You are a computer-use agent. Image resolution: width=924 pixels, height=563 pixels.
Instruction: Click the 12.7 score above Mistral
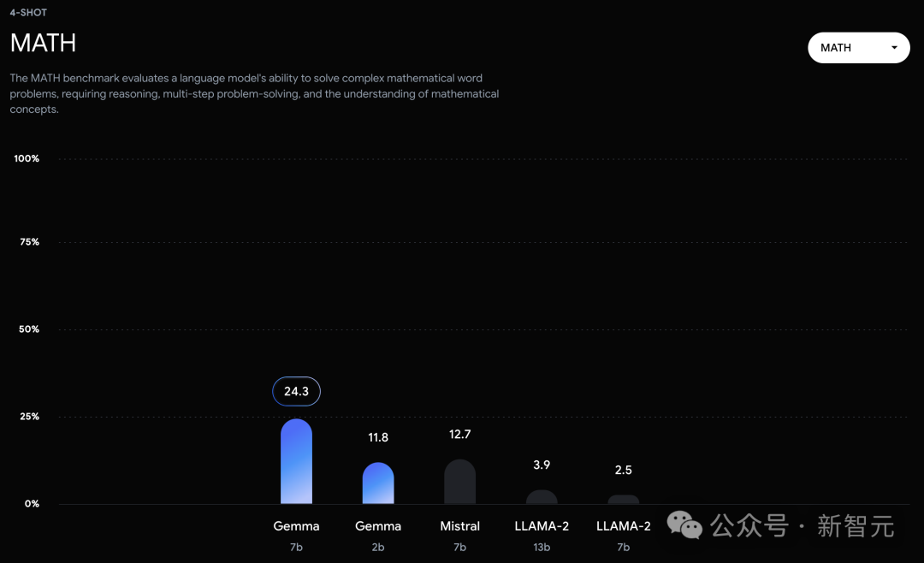point(459,435)
